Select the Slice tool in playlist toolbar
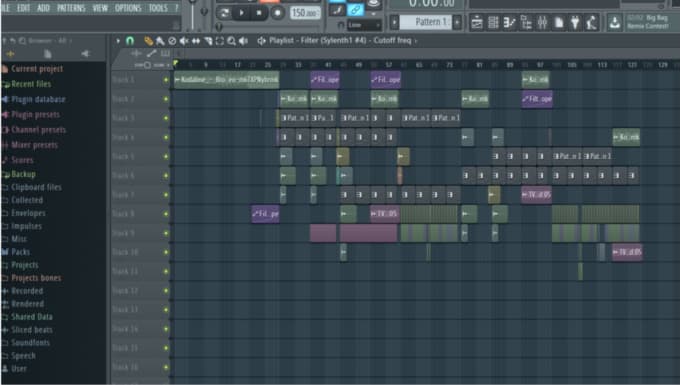This screenshot has height=385, width=680. pyautogui.click(x=208, y=41)
